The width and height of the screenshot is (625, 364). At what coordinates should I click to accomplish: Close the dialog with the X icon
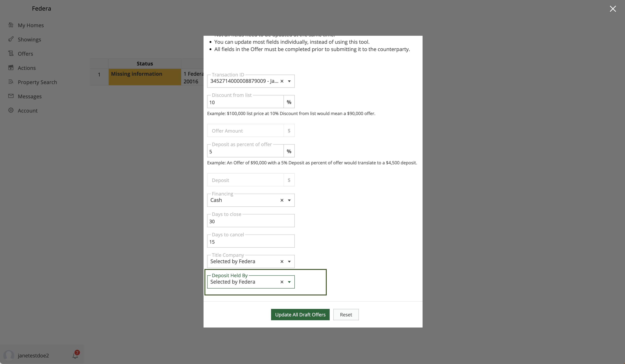(x=613, y=9)
